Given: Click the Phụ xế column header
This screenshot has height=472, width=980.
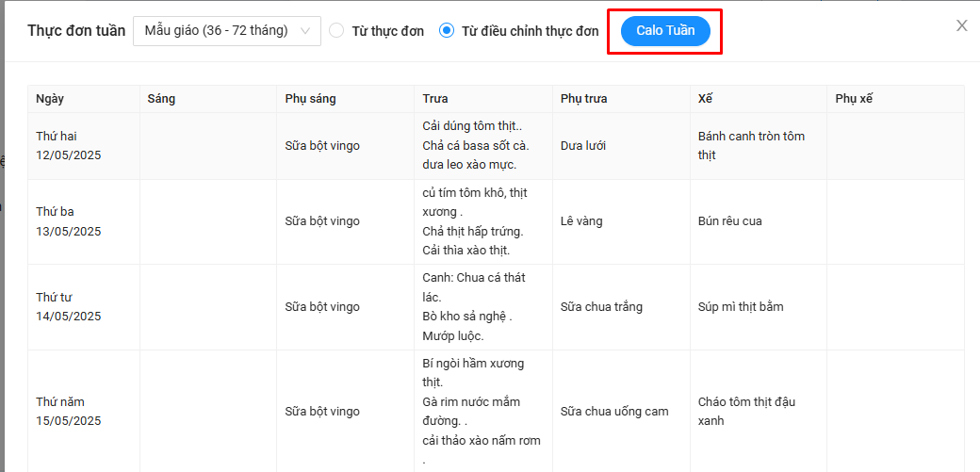Looking at the screenshot, I should pos(854,99).
